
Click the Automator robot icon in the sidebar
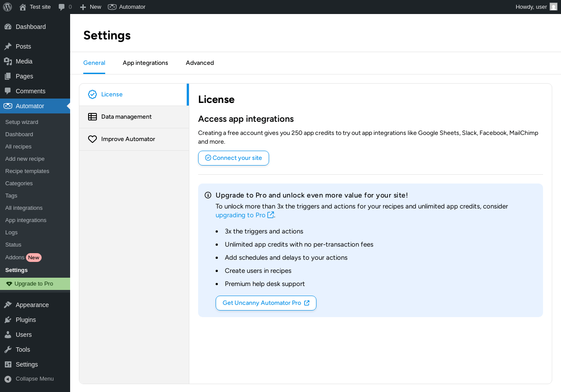click(x=8, y=106)
